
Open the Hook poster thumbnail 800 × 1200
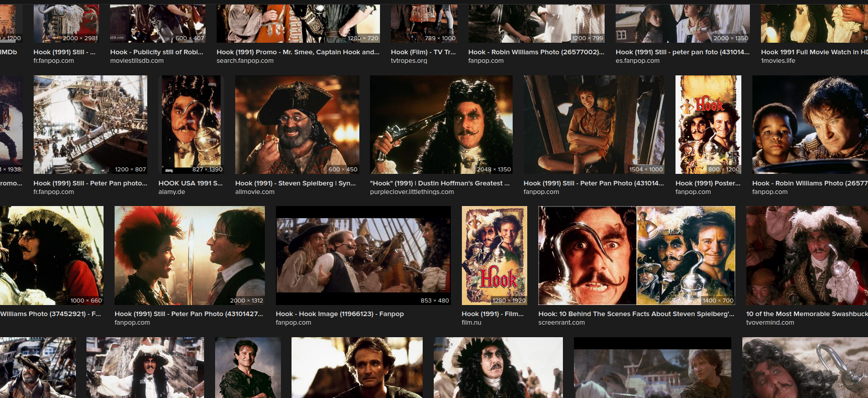(709, 125)
